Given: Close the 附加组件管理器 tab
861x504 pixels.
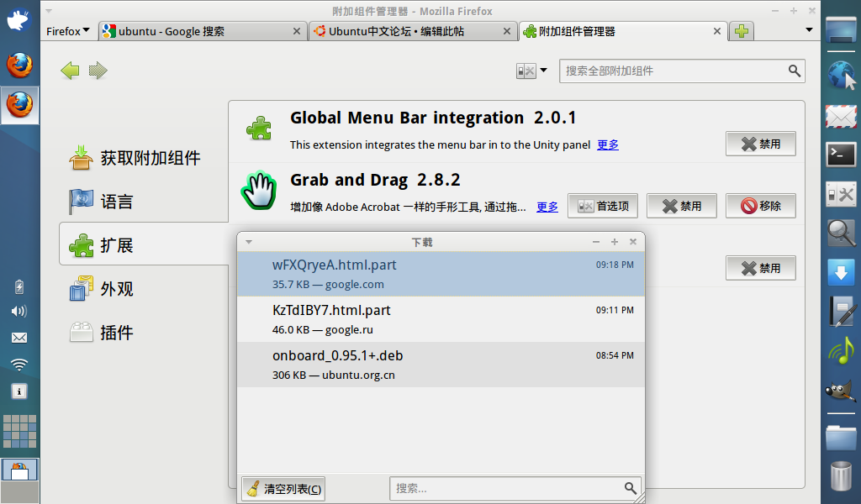Looking at the screenshot, I should pos(717,31).
